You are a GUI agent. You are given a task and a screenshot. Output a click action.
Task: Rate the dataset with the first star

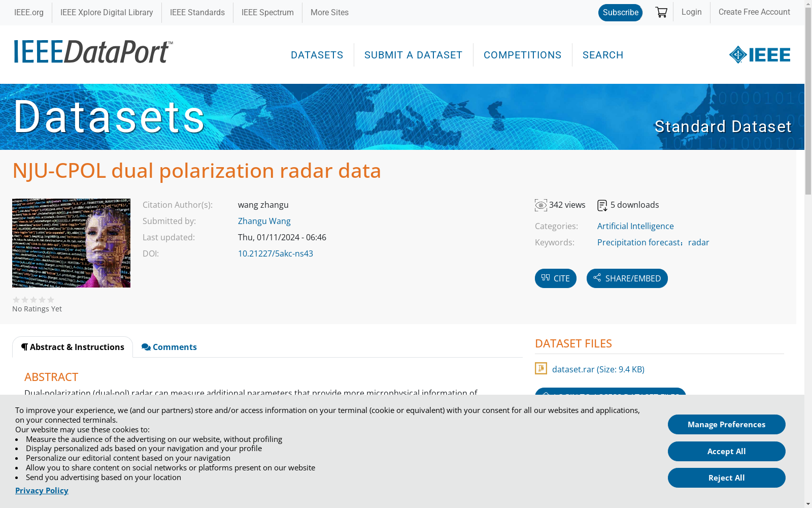pyautogui.click(x=16, y=300)
